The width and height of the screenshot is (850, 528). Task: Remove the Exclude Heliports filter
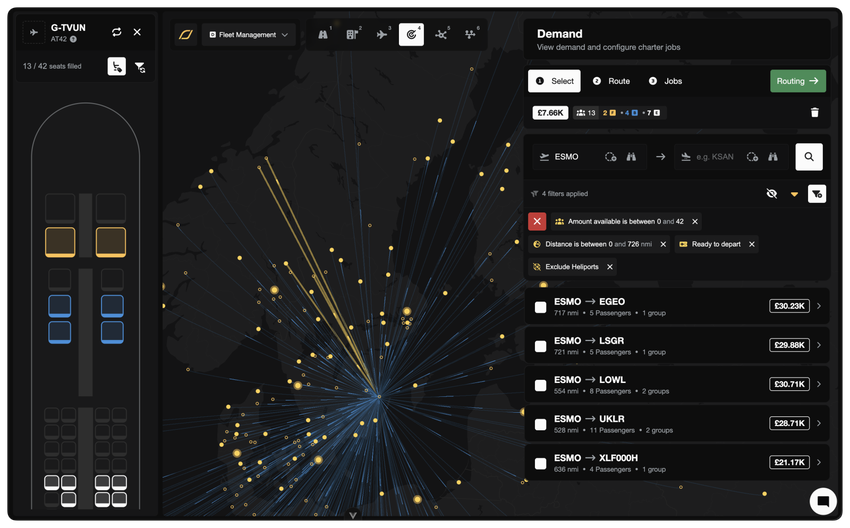click(610, 267)
